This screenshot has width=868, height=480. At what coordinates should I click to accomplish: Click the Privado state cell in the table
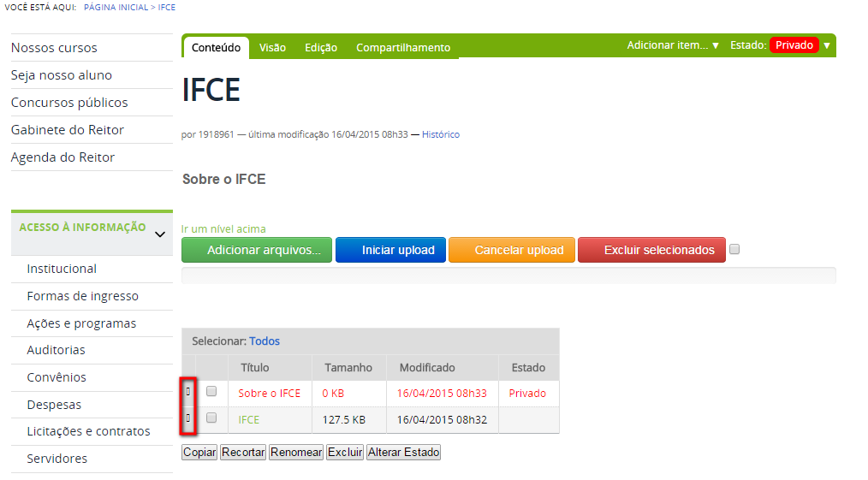527,394
